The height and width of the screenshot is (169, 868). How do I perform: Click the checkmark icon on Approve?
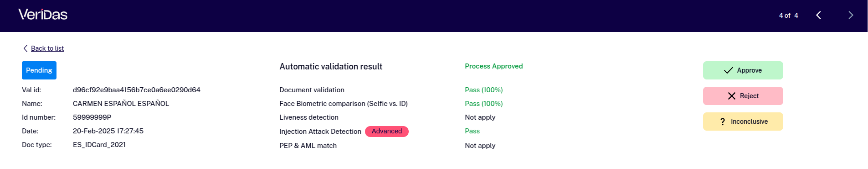pyautogui.click(x=729, y=70)
